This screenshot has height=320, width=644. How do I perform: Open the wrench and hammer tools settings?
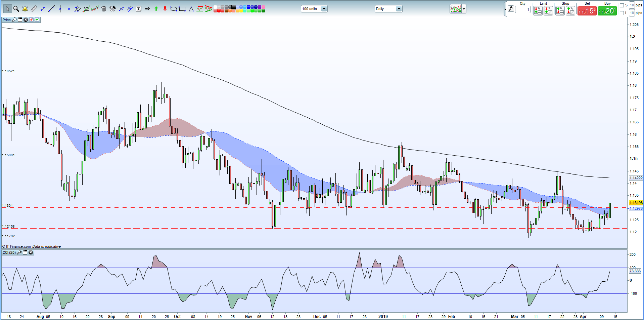[x=112, y=9]
